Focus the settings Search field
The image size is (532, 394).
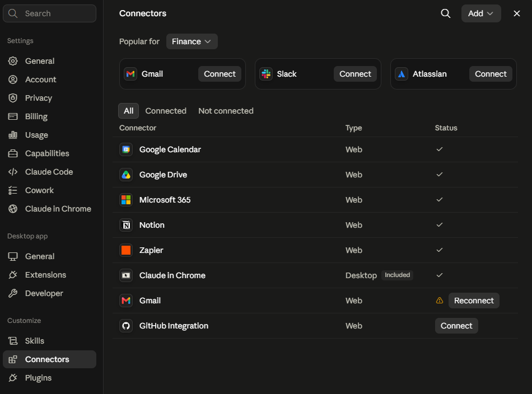(x=49, y=13)
